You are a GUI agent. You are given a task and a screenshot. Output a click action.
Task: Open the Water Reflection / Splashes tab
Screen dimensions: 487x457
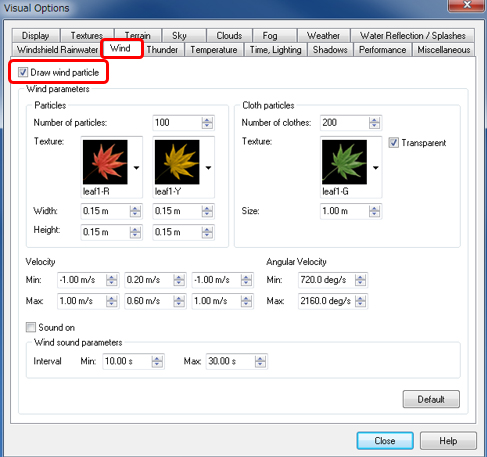pos(413,35)
